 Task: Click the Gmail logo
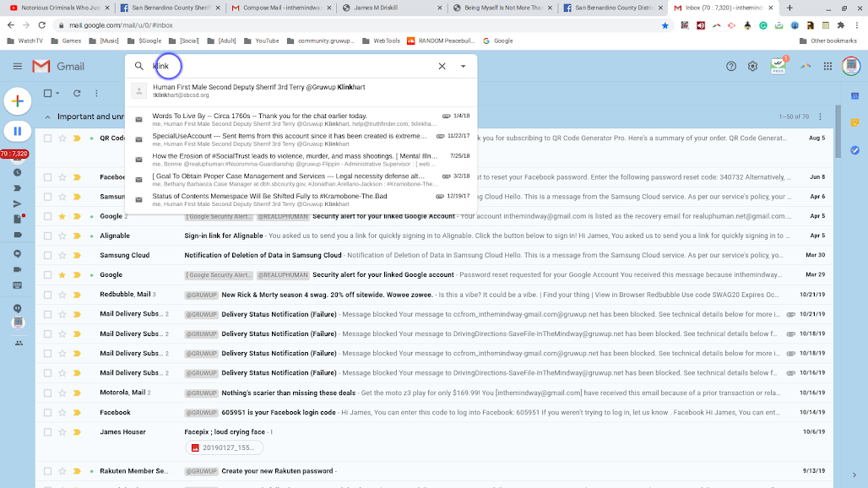[58, 67]
